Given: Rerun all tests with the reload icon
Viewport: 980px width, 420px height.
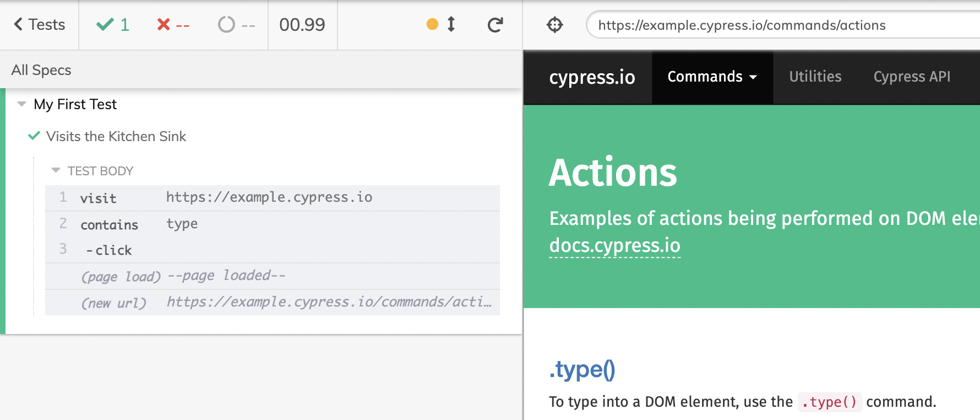Looking at the screenshot, I should [x=495, y=25].
